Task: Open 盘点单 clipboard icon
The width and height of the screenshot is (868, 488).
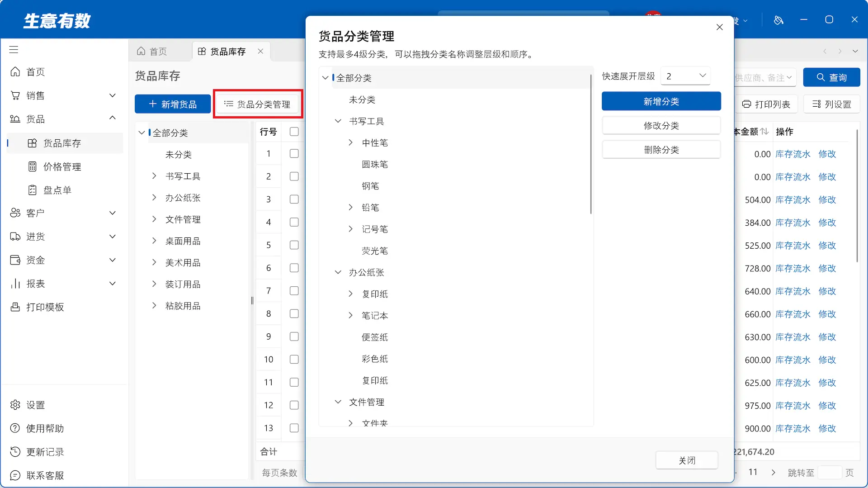Action: (32, 190)
